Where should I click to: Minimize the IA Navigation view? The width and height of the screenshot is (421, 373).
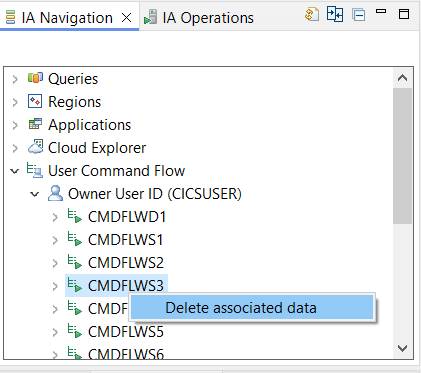tap(381, 11)
